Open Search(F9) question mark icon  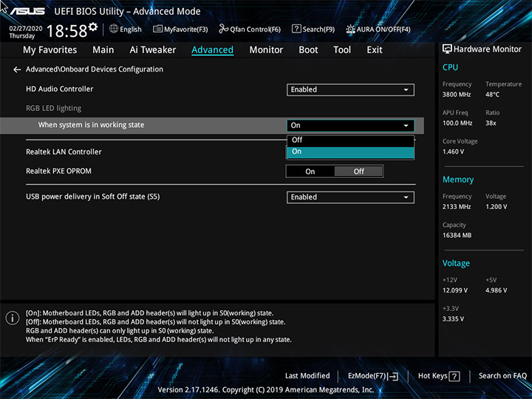pyautogui.click(x=296, y=29)
